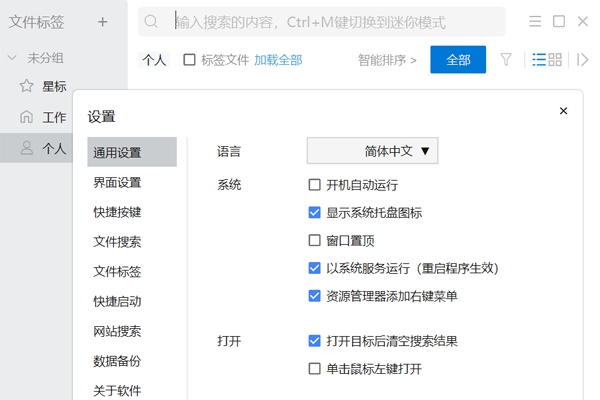Click the filter funnel icon
This screenshot has height=400, width=600.
[506, 60]
